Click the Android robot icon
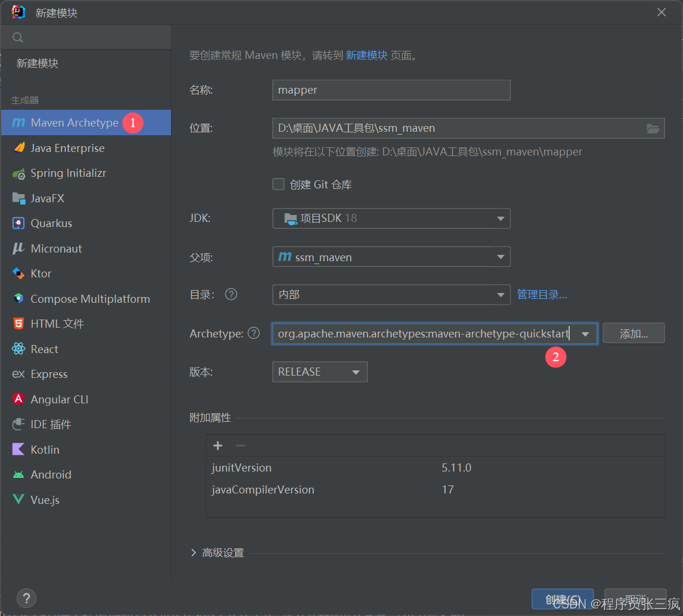The image size is (683, 616). point(18,474)
